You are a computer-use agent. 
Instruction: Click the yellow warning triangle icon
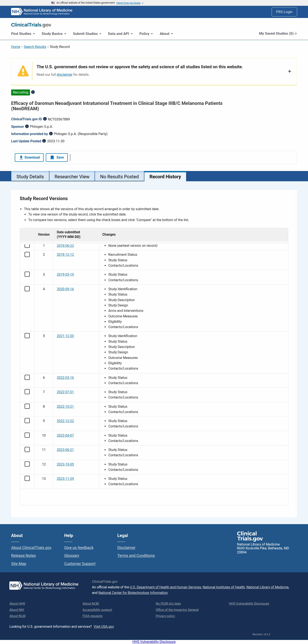(x=23, y=71)
